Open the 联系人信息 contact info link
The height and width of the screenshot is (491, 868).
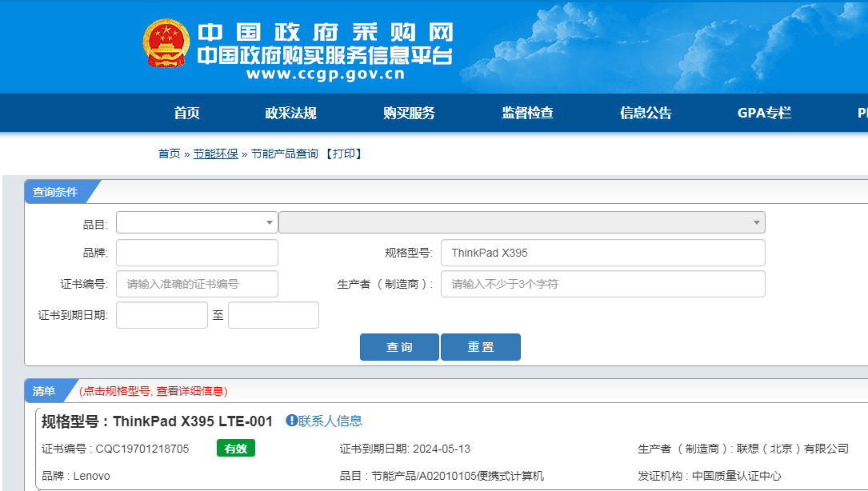330,421
